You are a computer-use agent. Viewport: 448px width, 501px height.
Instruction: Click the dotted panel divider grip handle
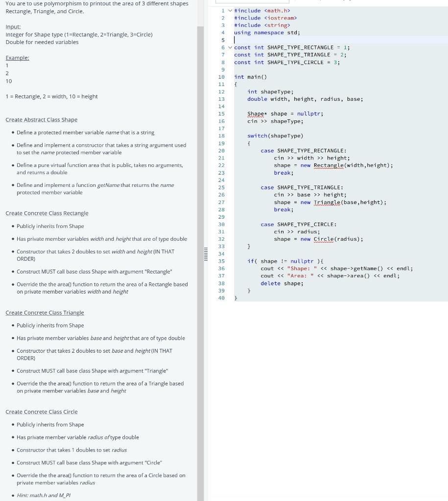click(206, 253)
